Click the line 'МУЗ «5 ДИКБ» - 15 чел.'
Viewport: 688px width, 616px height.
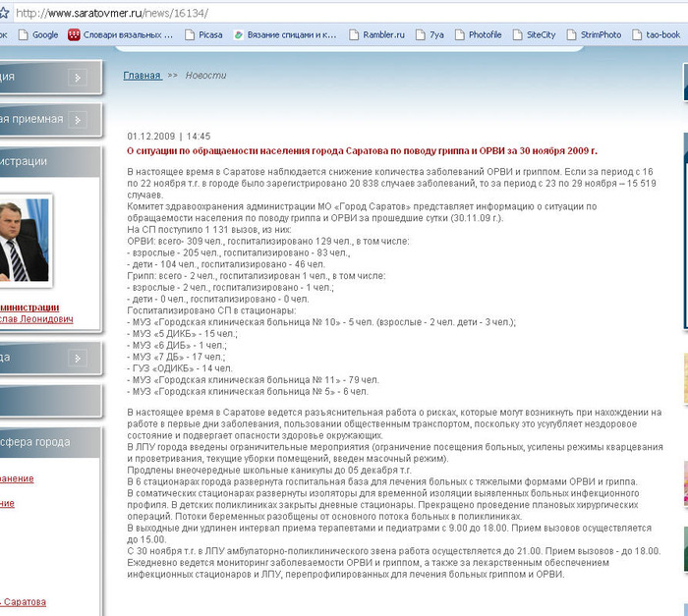click(182, 333)
